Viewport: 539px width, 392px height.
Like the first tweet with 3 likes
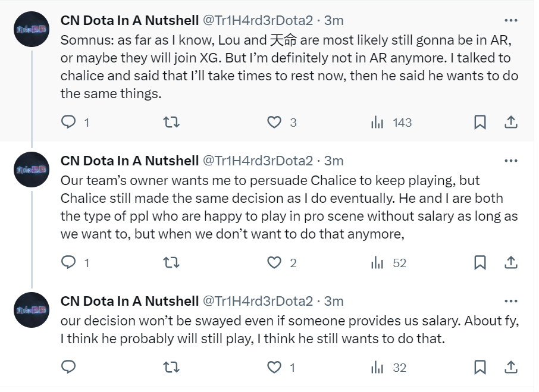[x=274, y=123]
